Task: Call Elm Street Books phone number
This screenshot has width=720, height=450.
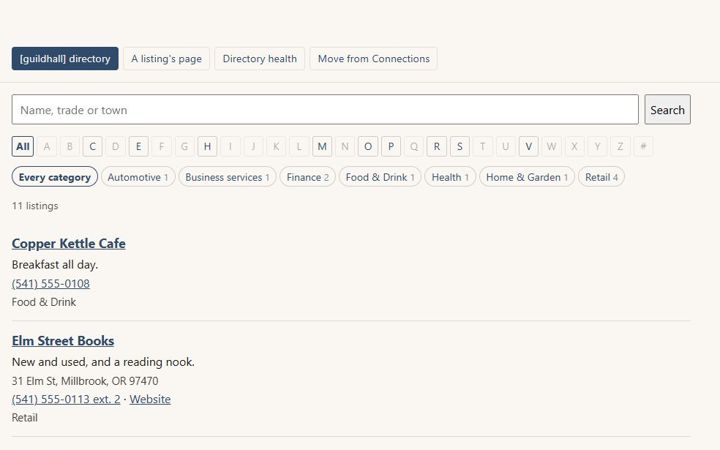Action: click(x=66, y=399)
